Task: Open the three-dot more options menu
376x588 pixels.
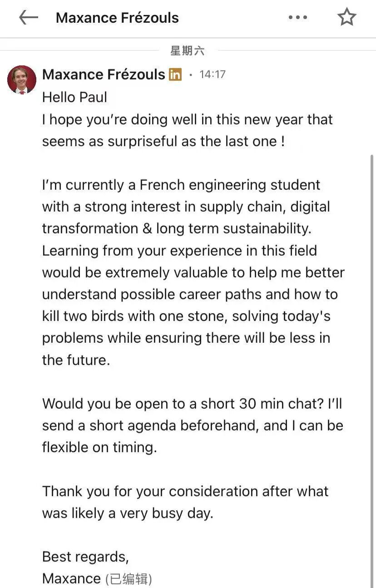Action: (x=298, y=18)
